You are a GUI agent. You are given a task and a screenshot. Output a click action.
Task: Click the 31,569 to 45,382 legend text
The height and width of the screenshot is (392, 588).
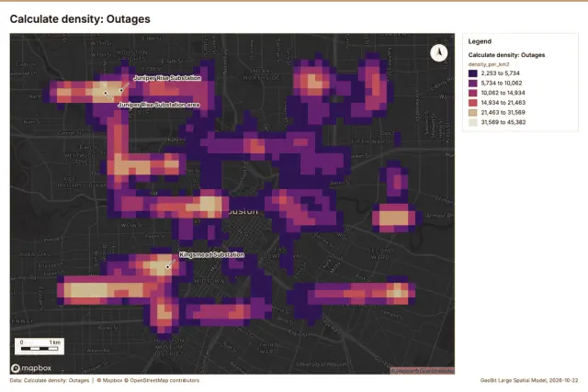(503, 122)
